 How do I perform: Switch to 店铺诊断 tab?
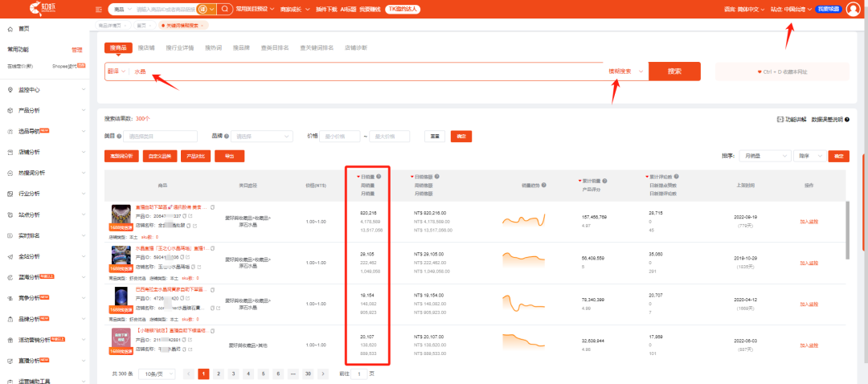(x=355, y=47)
